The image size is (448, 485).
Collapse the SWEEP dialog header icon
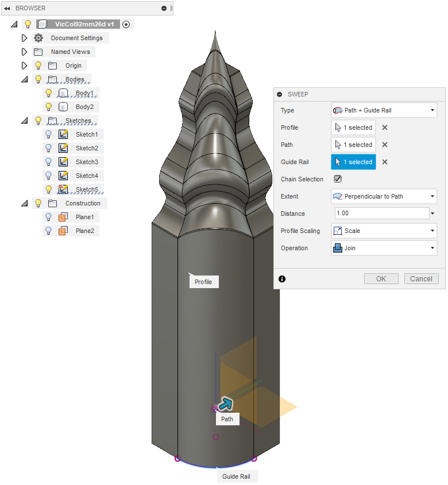tap(280, 94)
